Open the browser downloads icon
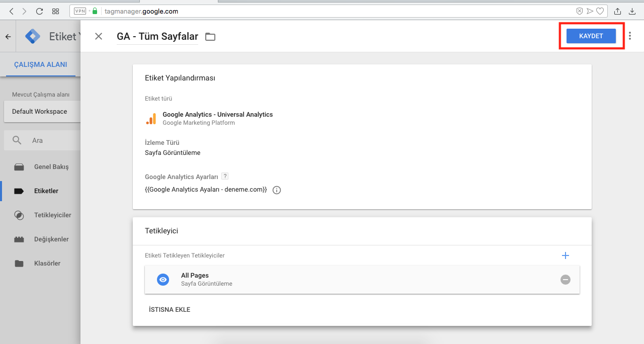 632,11
